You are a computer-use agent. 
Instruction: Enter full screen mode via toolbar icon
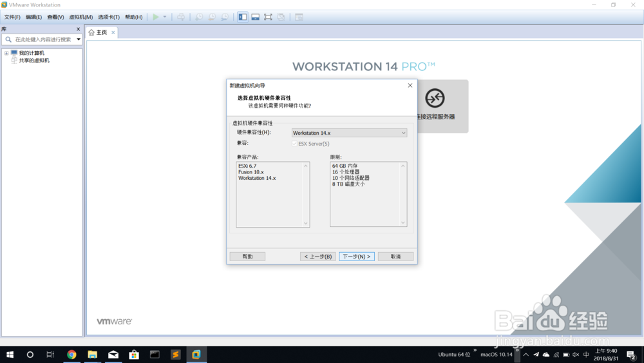pyautogui.click(x=268, y=17)
